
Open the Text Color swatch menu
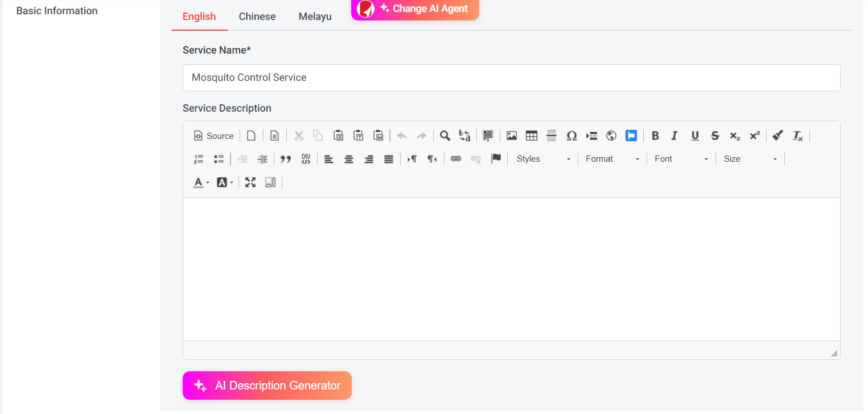(x=200, y=182)
